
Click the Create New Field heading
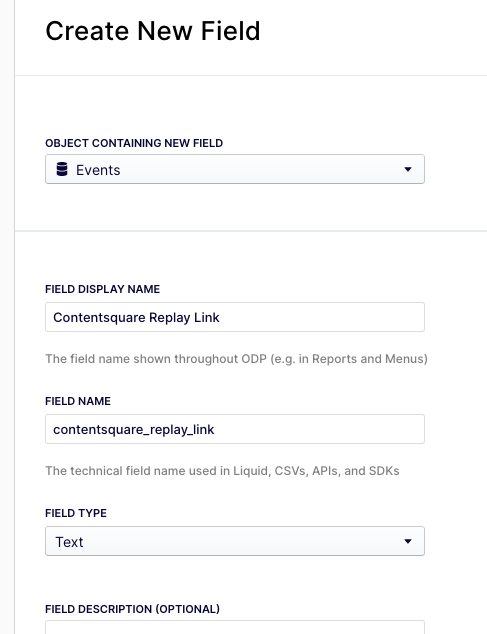click(x=152, y=31)
